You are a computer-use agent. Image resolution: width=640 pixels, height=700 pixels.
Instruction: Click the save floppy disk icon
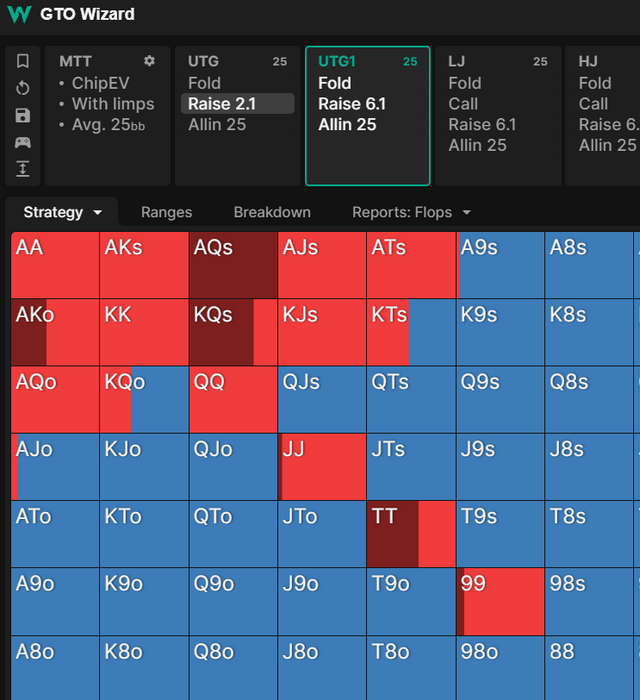(x=23, y=115)
